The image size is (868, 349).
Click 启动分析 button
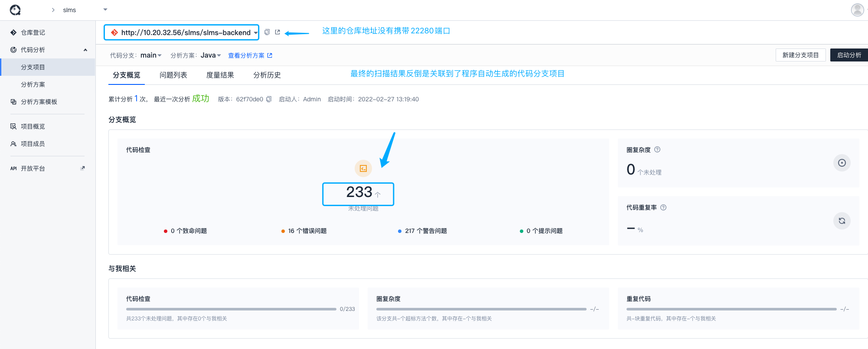(x=849, y=55)
